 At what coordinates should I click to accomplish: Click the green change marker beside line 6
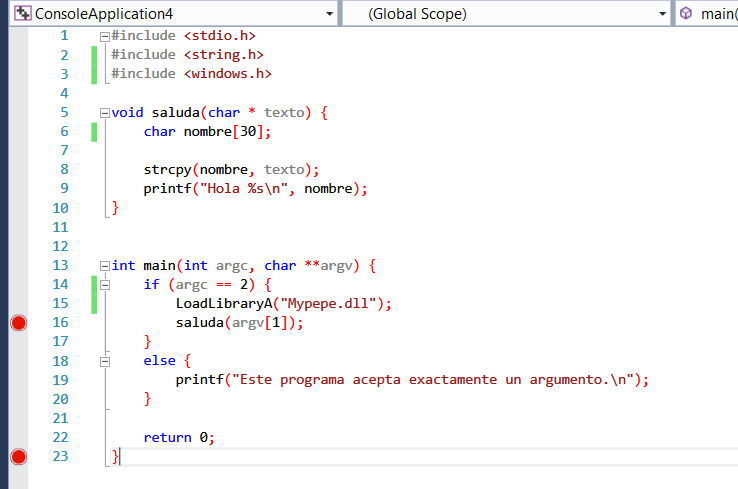click(94, 132)
